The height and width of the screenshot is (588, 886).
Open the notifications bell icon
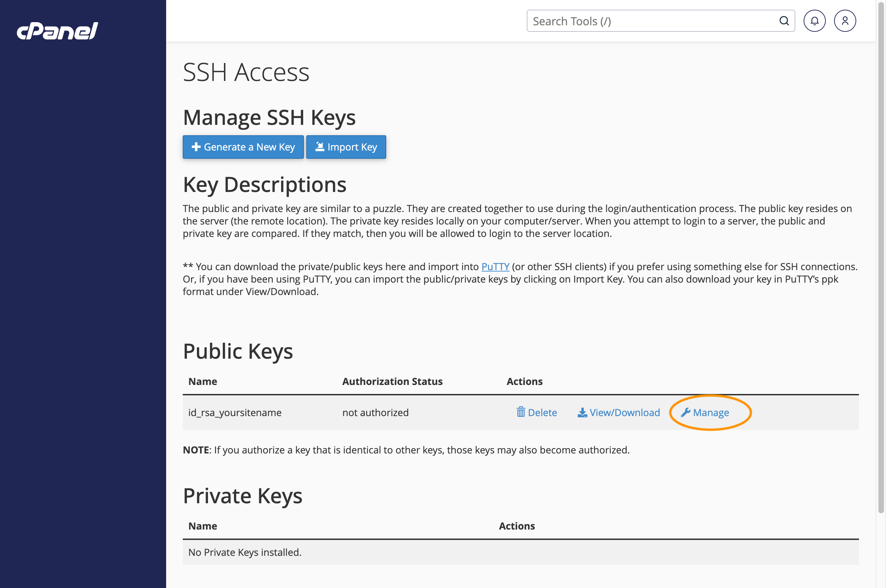[814, 21]
